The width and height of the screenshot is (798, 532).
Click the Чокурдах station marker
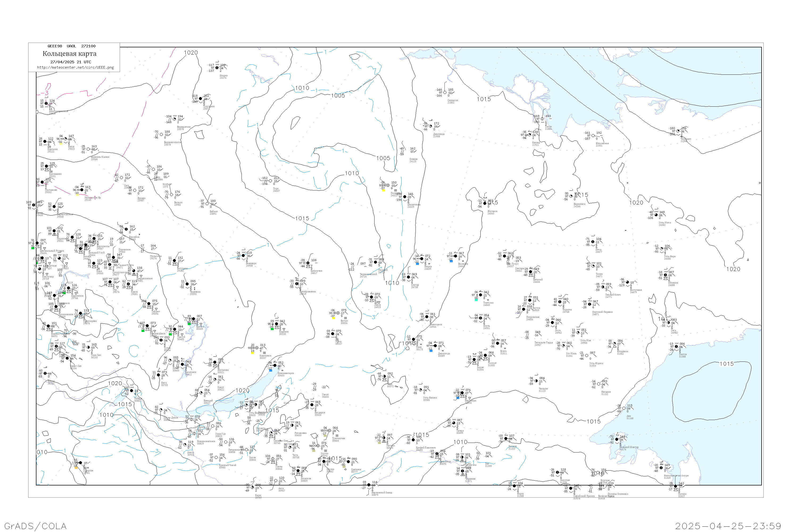(x=678, y=131)
